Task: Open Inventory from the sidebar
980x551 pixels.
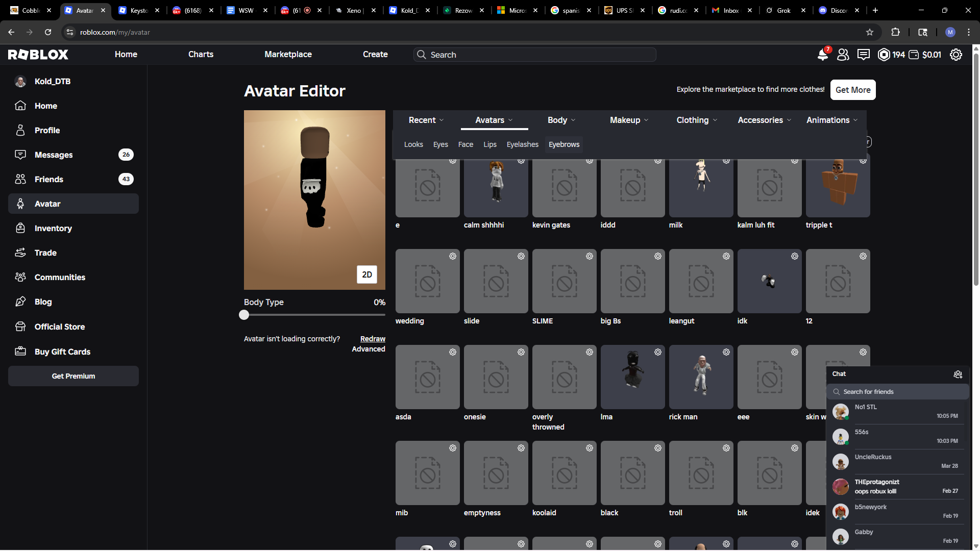Action: 73,228
